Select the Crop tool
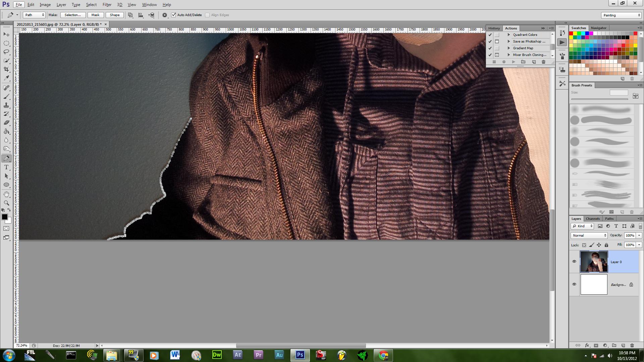 point(6,69)
